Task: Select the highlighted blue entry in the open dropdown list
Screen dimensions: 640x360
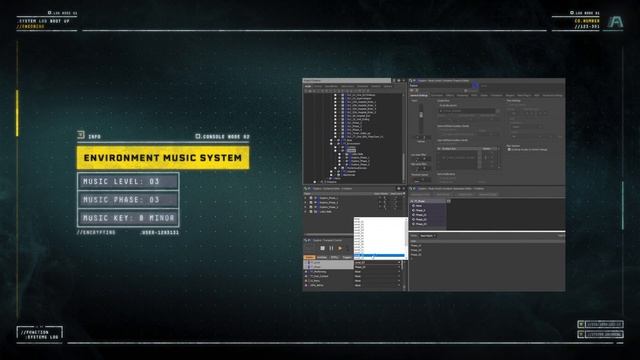Action: click(x=380, y=256)
